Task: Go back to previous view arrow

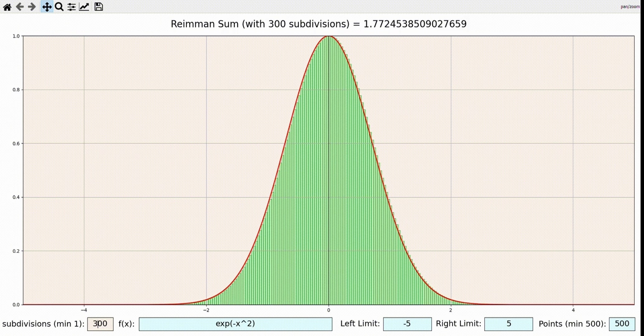Action: pos(20,7)
